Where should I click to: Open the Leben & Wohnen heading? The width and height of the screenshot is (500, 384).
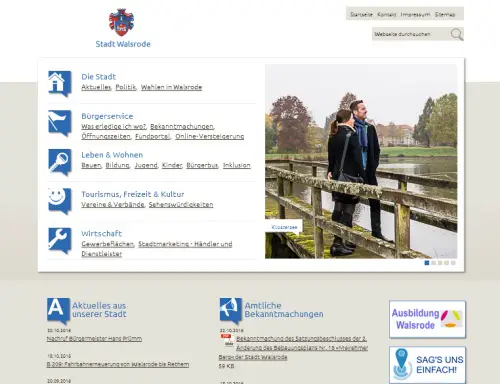point(112,155)
